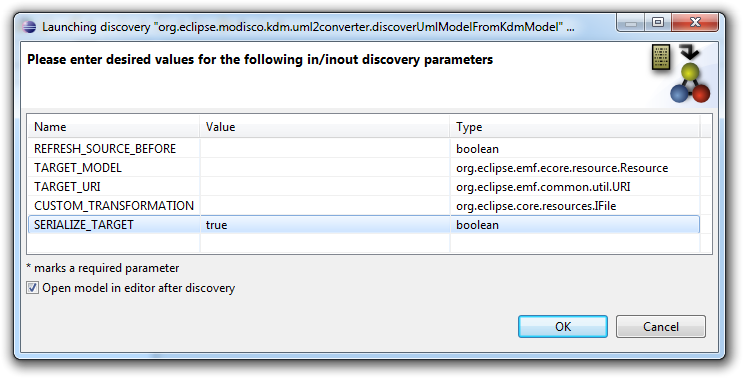Select the SERIALIZE_TARGET parameter row

click(x=363, y=224)
